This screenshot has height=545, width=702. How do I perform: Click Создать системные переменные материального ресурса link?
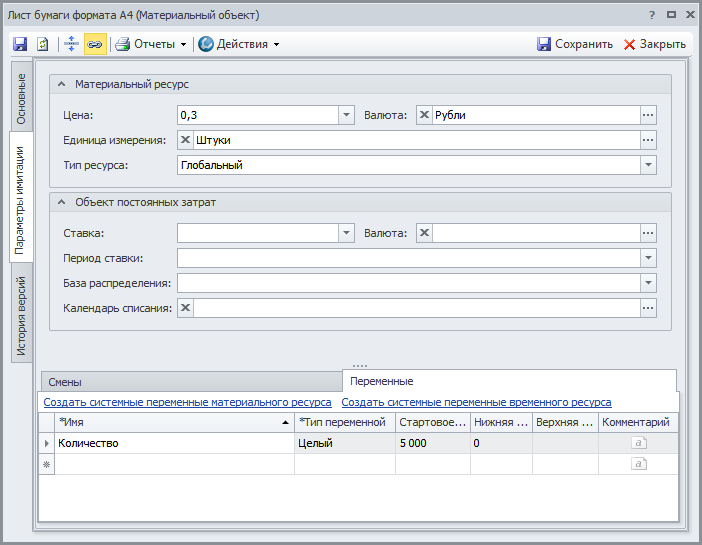coord(187,402)
